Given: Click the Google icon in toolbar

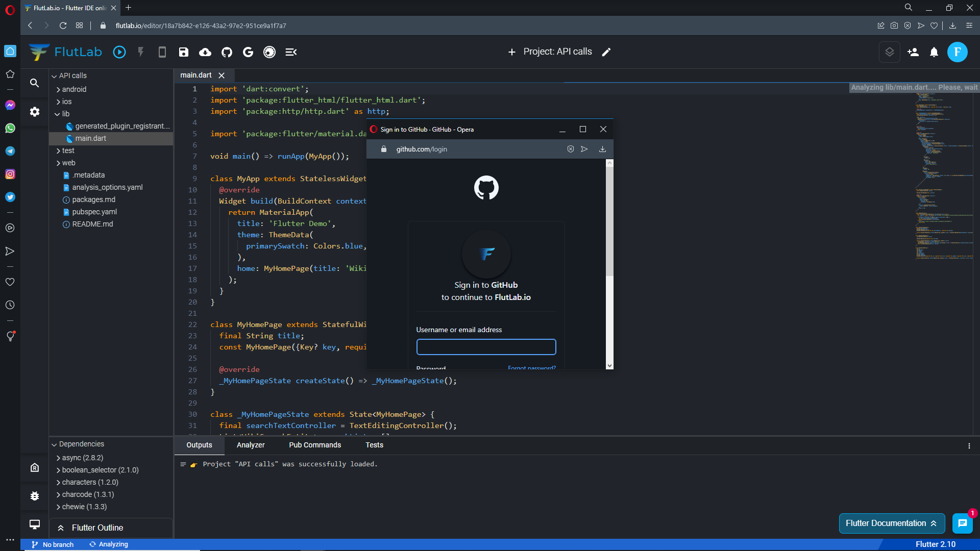Looking at the screenshot, I should pyautogui.click(x=248, y=52).
